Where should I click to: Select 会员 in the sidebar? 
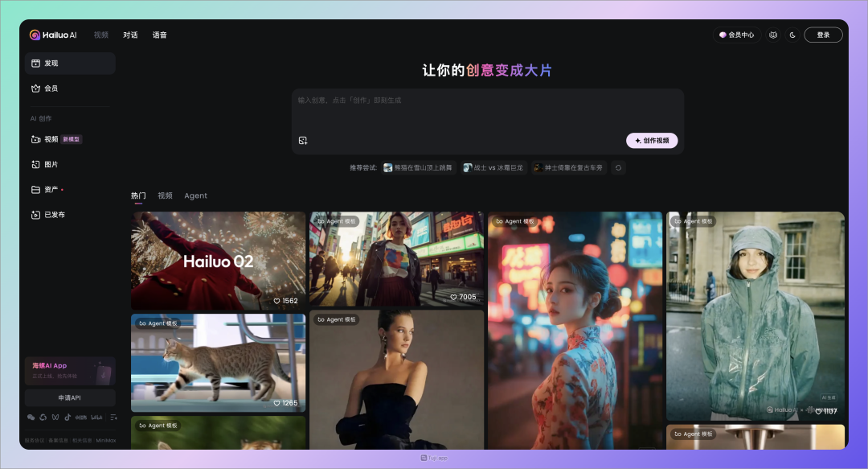[70, 88]
